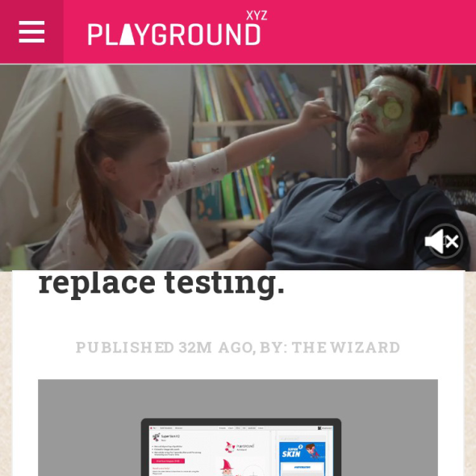The image size is (476, 476).
Task: Go to the Playground XYZ homepage logo
Action: coord(177,28)
